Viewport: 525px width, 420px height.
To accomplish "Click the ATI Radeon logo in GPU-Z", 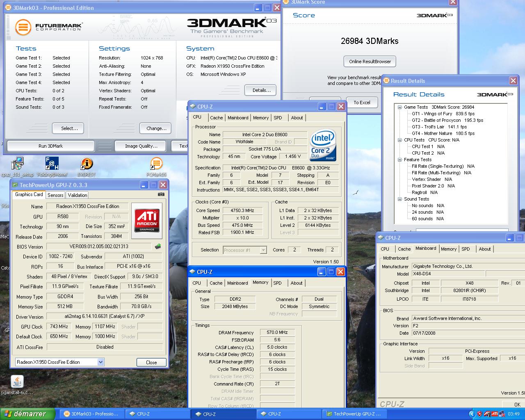I will coord(147,221).
